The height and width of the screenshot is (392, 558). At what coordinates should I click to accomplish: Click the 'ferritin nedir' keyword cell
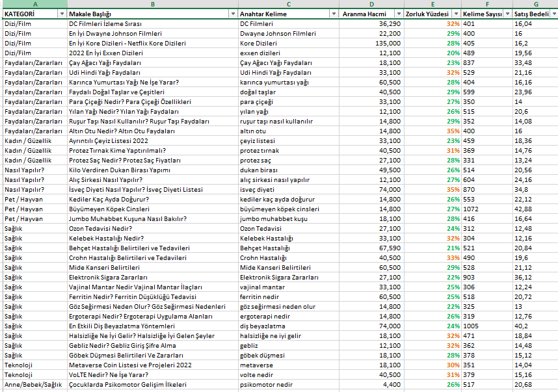coord(289,296)
